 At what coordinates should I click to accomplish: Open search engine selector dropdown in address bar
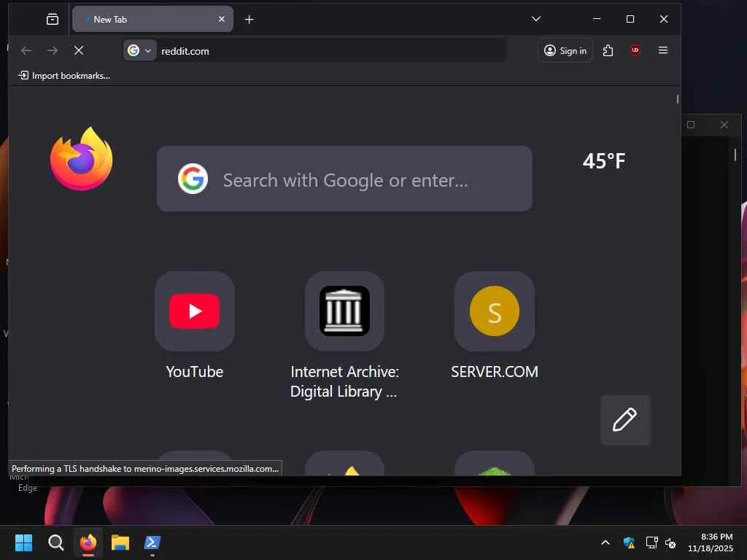coord(139,50)
